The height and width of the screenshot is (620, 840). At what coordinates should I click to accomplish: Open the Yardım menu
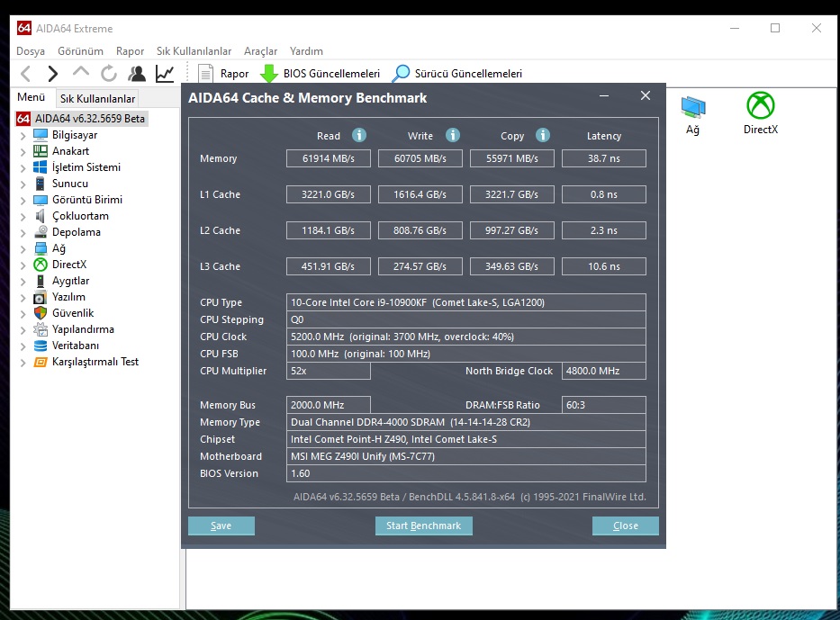pyautogui.click(x=306, y=51)
